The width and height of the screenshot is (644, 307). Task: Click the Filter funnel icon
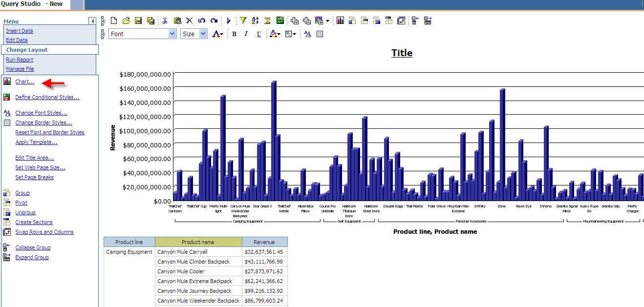click(x=243, y=20)
